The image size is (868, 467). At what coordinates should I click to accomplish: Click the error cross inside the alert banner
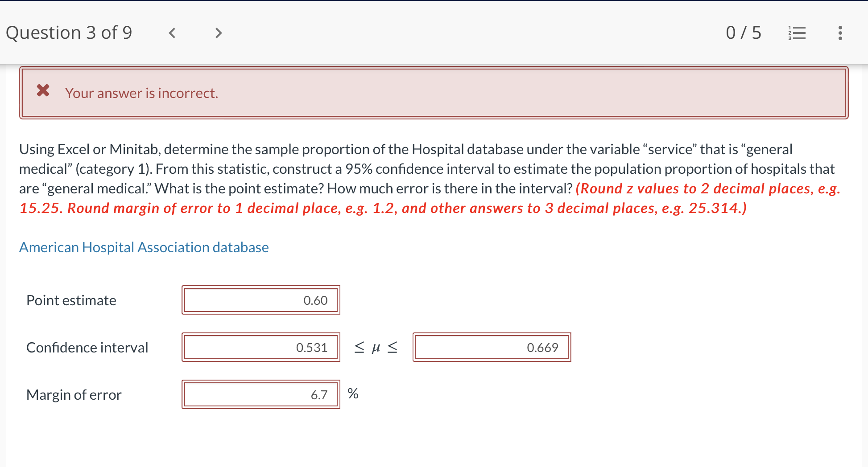tap(43, 91)
